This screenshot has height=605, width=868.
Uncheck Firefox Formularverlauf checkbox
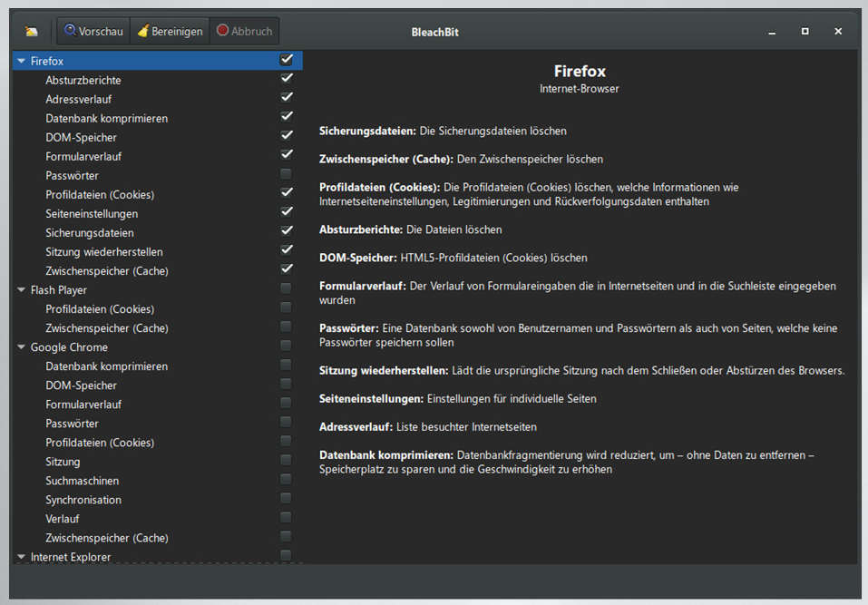point(287,154)
